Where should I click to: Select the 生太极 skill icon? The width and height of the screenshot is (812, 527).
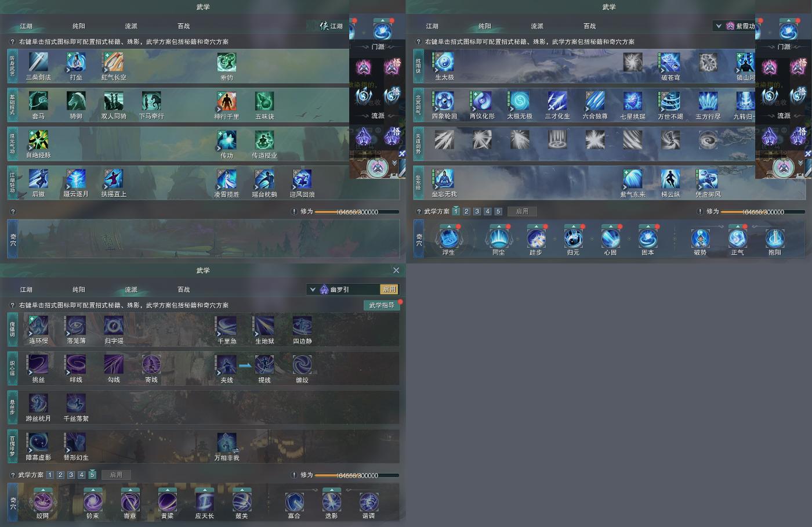click(x=444, y=63)
